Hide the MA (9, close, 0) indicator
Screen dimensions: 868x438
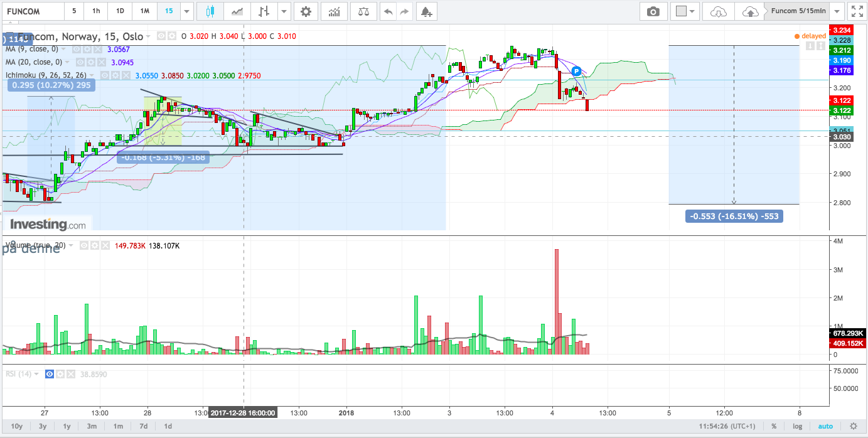coord(77,49)
